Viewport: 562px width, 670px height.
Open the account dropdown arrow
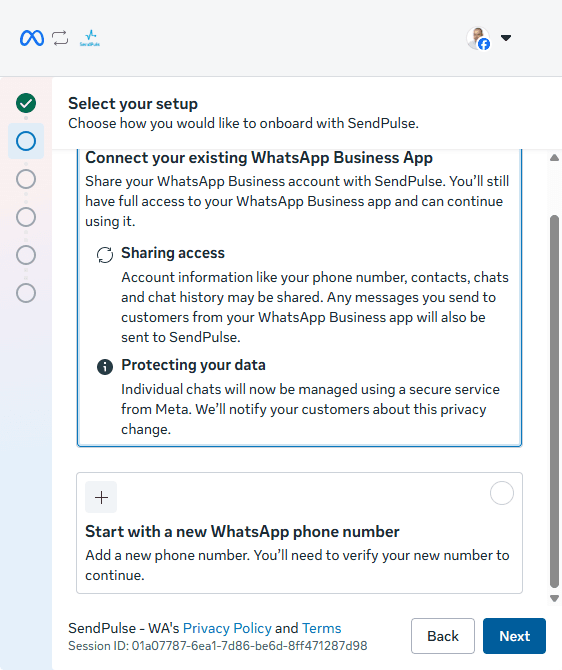click(x=506, y=38)
